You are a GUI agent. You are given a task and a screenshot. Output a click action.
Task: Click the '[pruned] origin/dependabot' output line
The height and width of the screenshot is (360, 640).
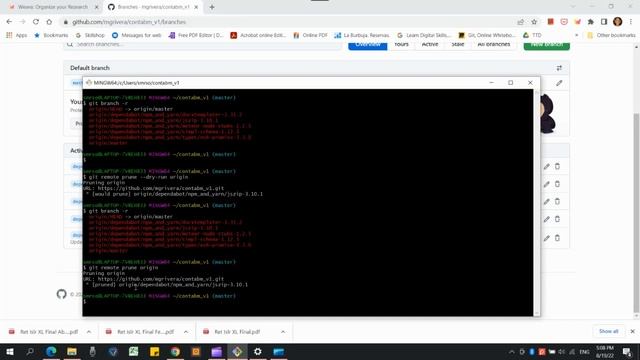(x=167, y=284)
